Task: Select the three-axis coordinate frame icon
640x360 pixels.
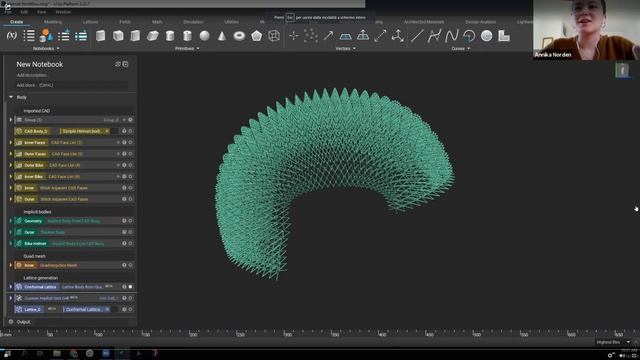Action: pos(398,36)
